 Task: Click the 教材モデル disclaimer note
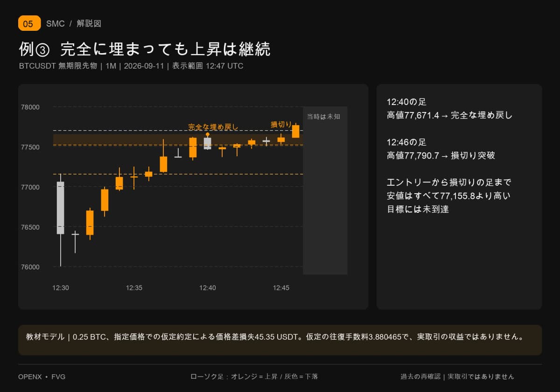(x=280, y=340)
